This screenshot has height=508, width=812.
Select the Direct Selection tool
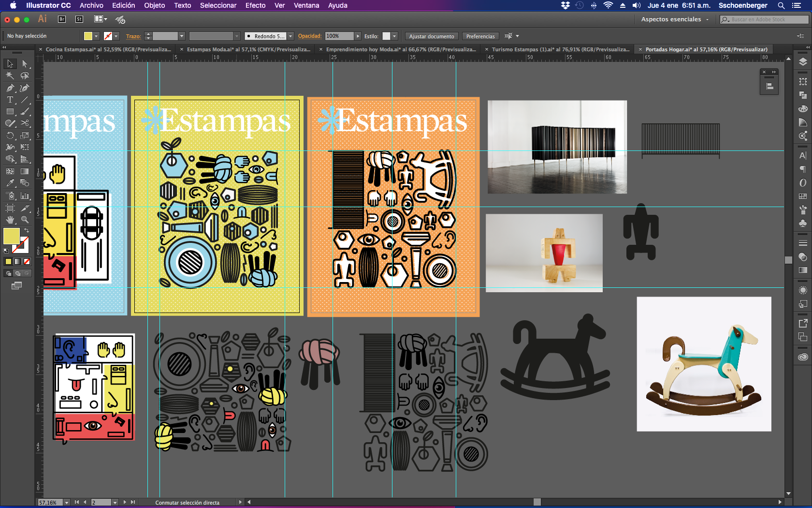[x=25, y=64]
